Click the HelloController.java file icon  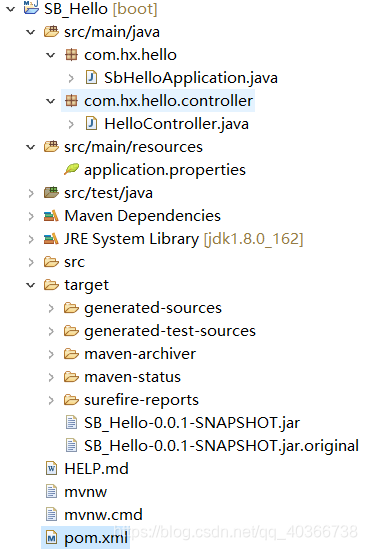(91, 123)
